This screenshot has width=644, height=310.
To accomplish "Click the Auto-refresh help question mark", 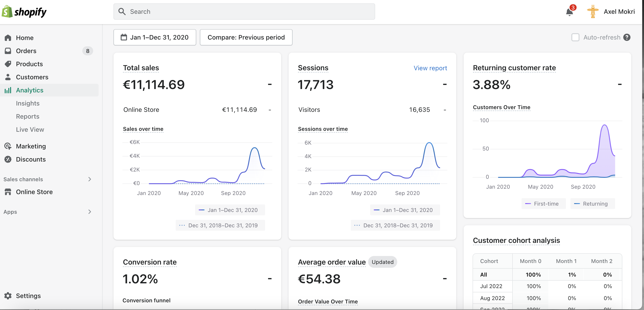I will pyautogui.click(x=627, y=37).
